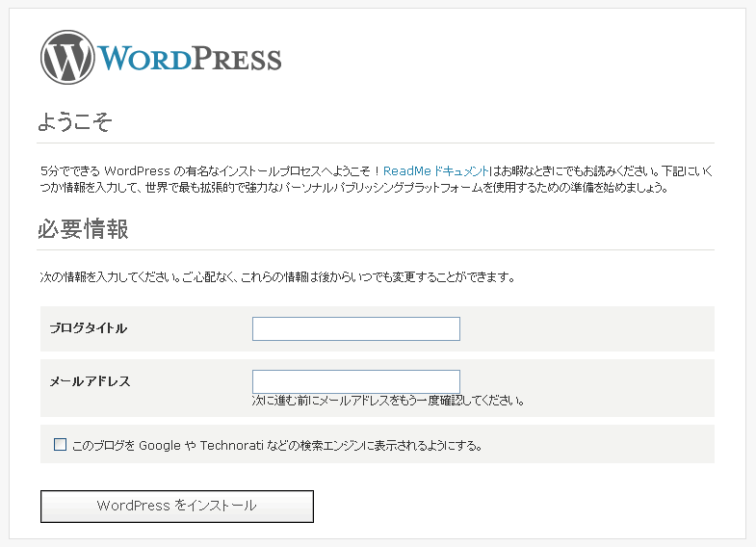Screen dimensions: 756x547
Task: Focus the ブログタイトル input field
Action: point(355,328)
